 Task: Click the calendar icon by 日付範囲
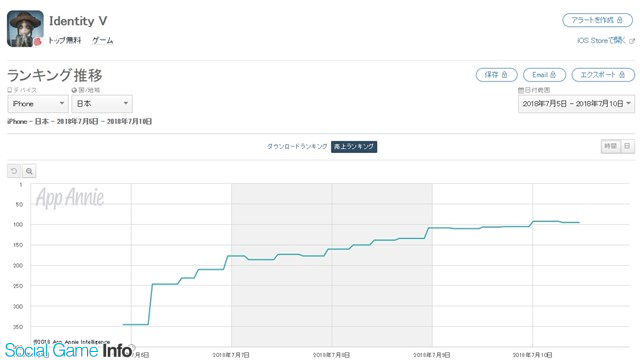click(x=521, y=90)
